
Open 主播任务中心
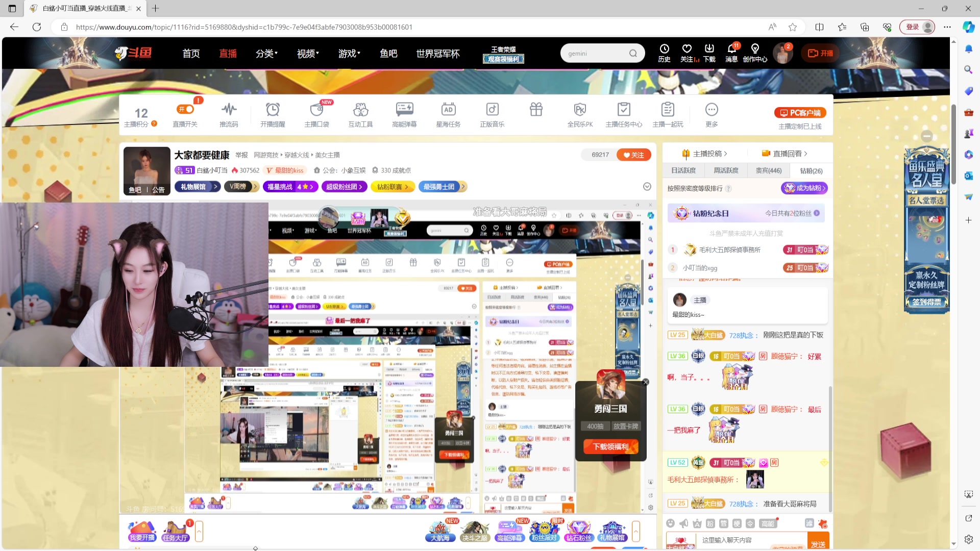[x=624, y=115]
